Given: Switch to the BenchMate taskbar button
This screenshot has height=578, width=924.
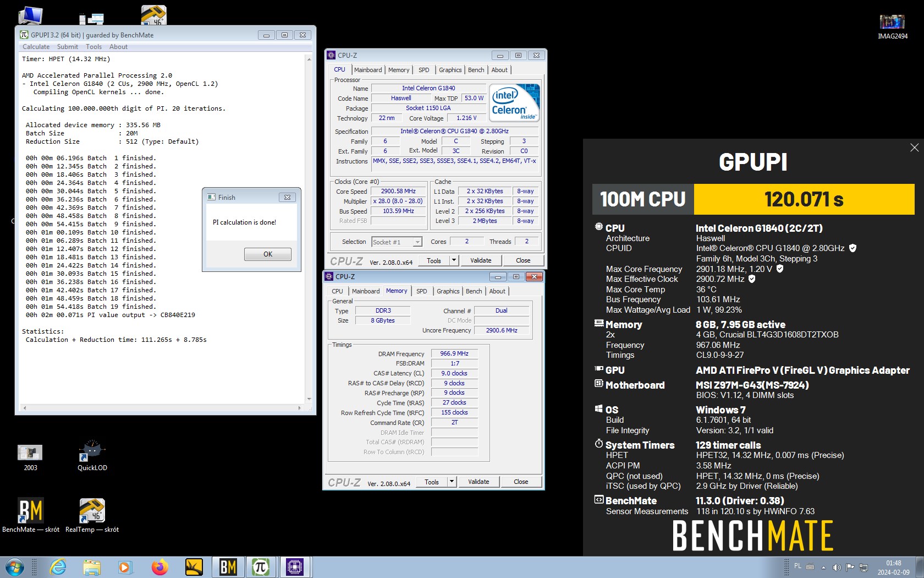Looking at the screenshot, I should (x=228, y=567).
